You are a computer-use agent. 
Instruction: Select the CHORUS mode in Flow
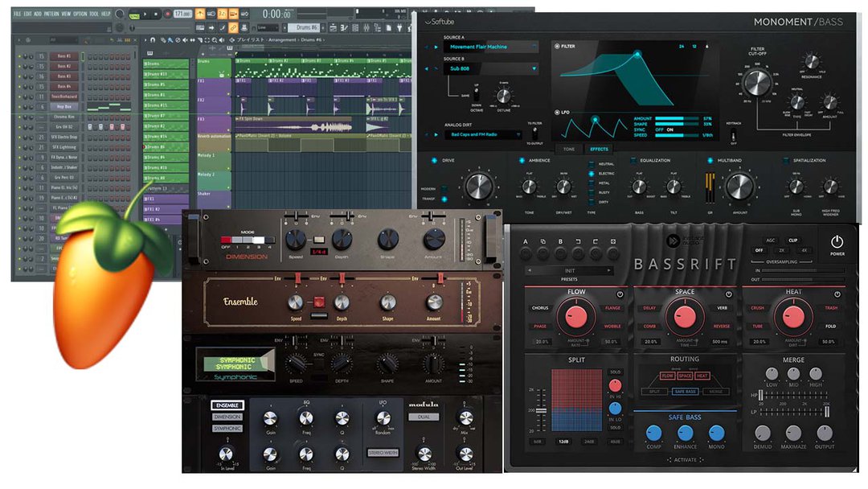(x=539, y=308)
